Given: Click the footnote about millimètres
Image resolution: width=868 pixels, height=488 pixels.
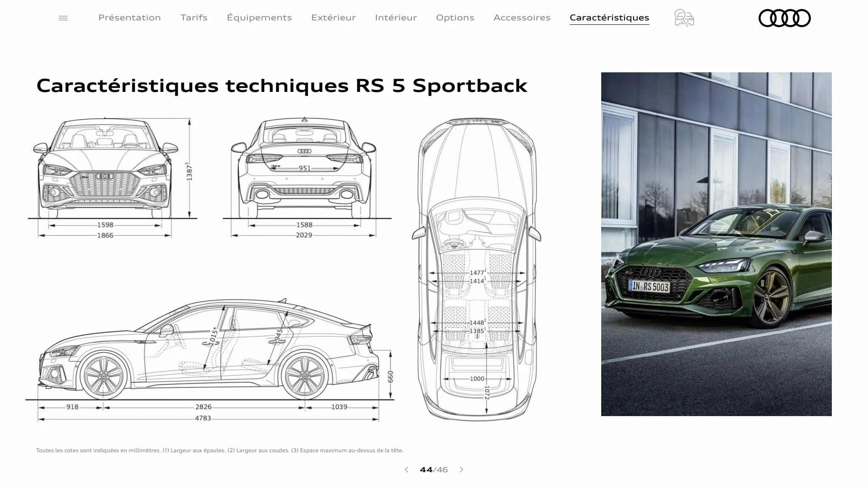Looking at the screenshot, I should pos(220,451).
